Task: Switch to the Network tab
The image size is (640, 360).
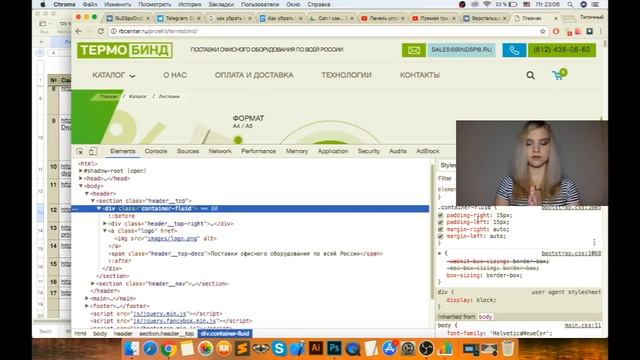Action: coord(220,151)
